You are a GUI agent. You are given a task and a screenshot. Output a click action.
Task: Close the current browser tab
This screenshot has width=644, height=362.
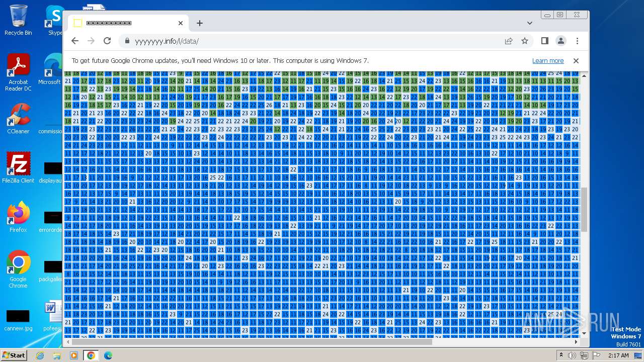point(181,23)
